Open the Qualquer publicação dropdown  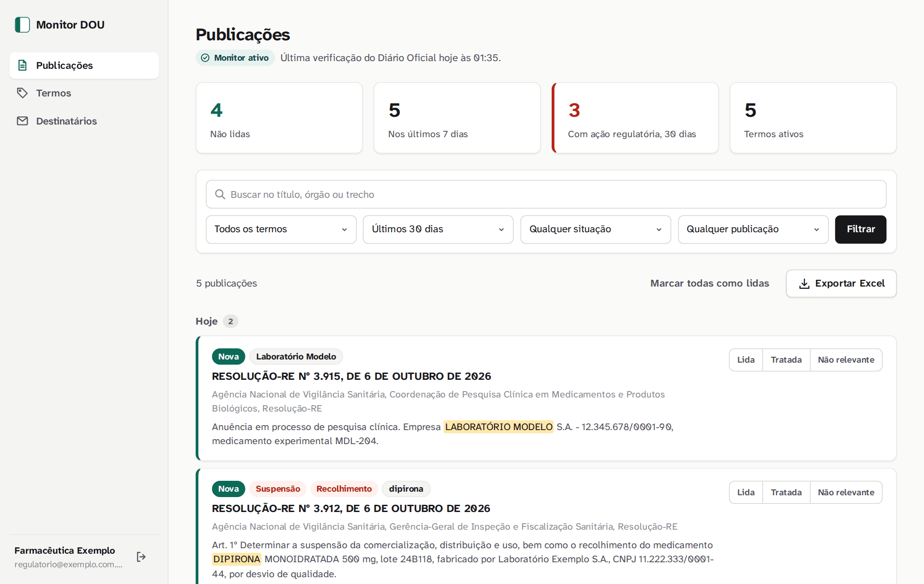[753, 229]
